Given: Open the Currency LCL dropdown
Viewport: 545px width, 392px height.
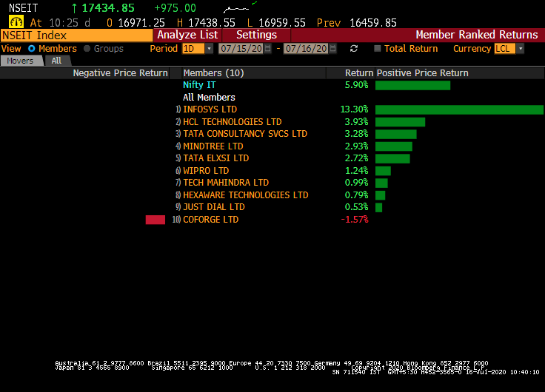Looking at the screenshot, I should pos(509,49).
